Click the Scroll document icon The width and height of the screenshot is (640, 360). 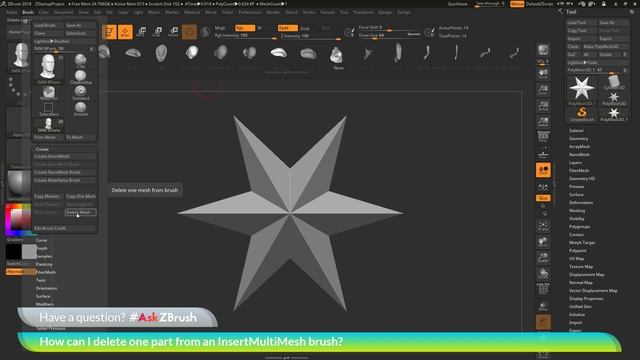543,74
